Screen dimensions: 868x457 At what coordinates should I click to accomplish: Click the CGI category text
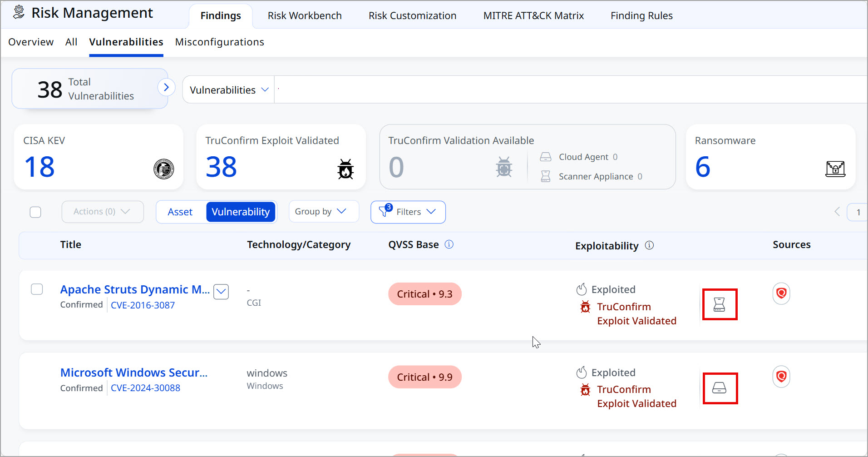pyautogui.click(x=254, y=303)
